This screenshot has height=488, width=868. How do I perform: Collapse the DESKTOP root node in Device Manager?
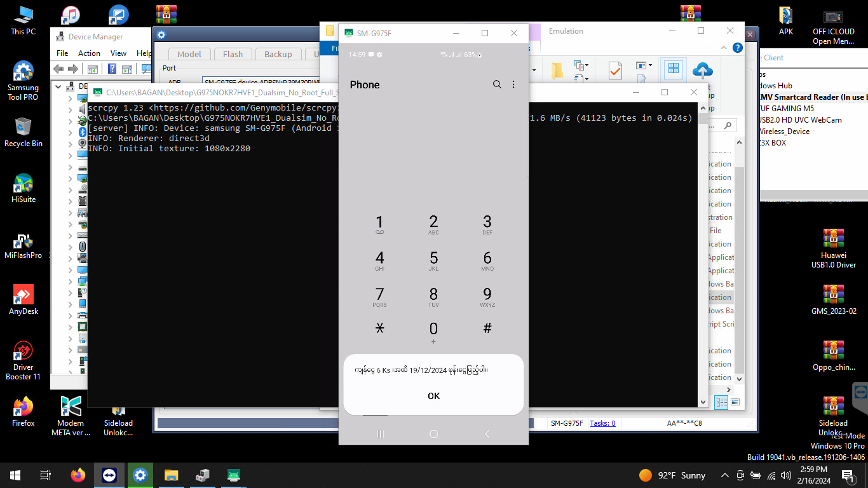click(59, 86)
